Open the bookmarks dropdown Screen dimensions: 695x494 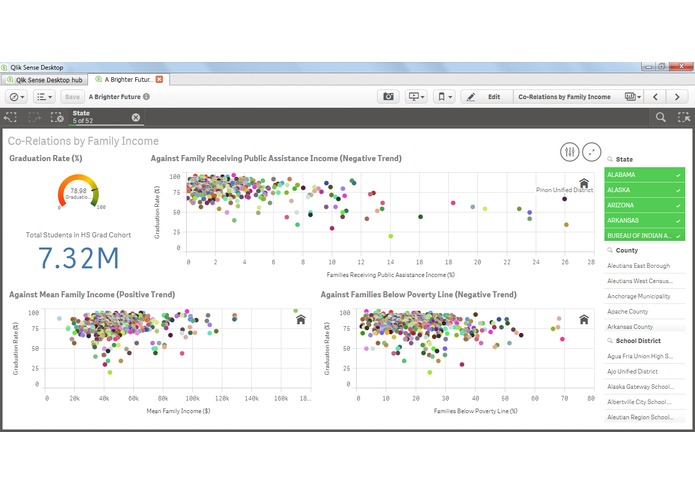pyautogui.click(x=444, y=97)
